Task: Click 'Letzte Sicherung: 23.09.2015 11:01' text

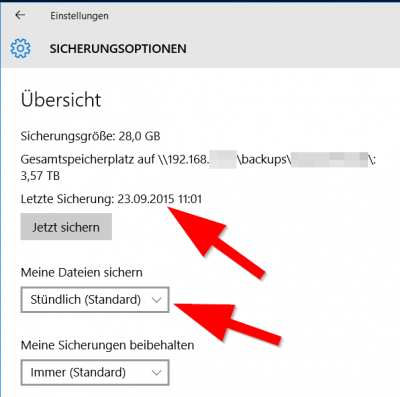Action: pyautogui.click(x=111, y=199)
